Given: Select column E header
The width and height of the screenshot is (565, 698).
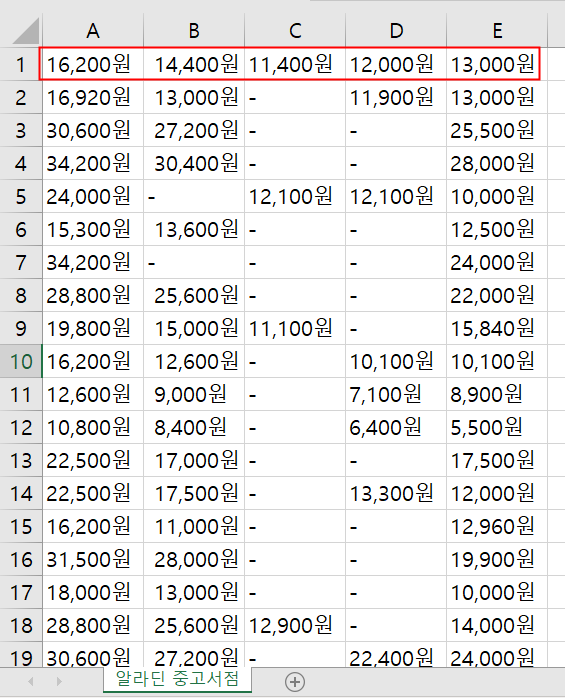Looking at the screenshot, I should [497, 31].
